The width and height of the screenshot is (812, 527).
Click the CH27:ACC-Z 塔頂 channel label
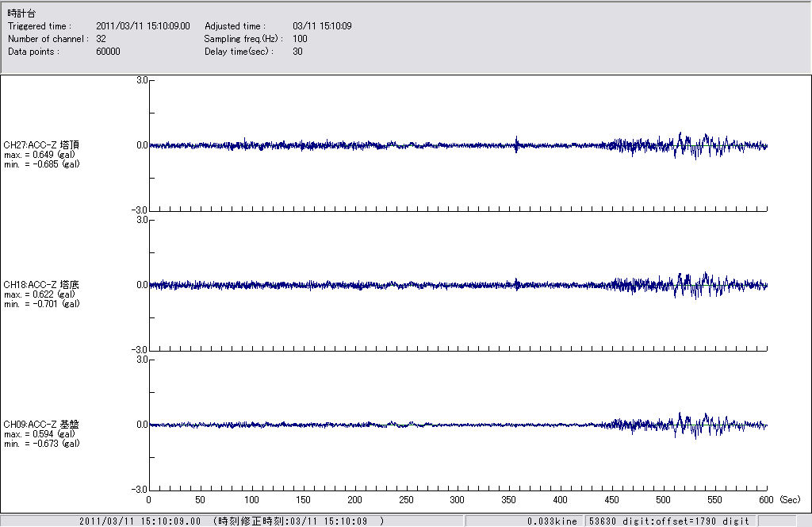41,145
